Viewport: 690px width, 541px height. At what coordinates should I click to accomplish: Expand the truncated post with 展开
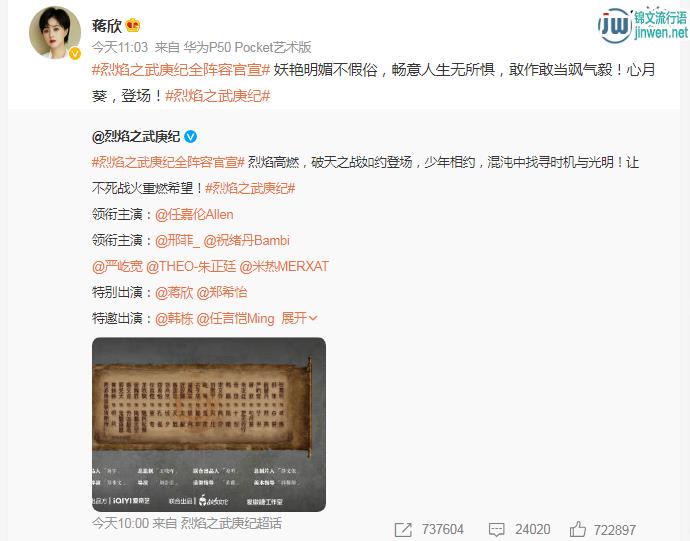coord(299,318)
